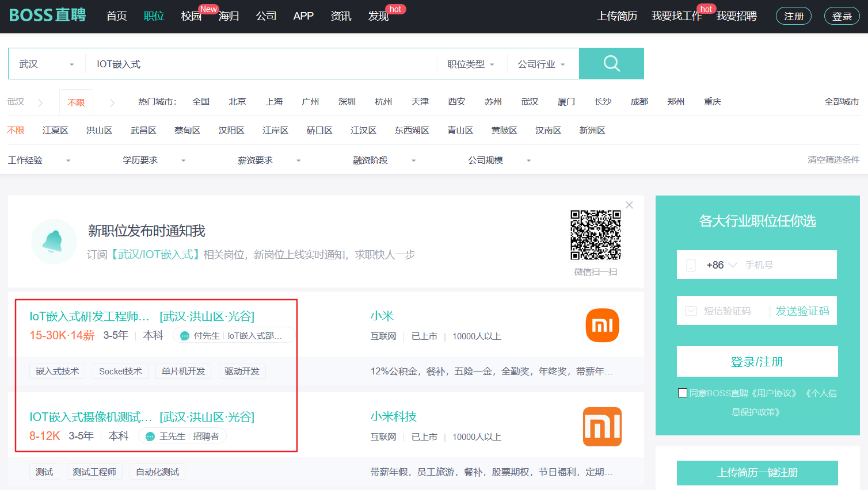This screenshot has width=868, height=490.
Task: Click the 登录 button in header
Action: [x=842, y=16]
